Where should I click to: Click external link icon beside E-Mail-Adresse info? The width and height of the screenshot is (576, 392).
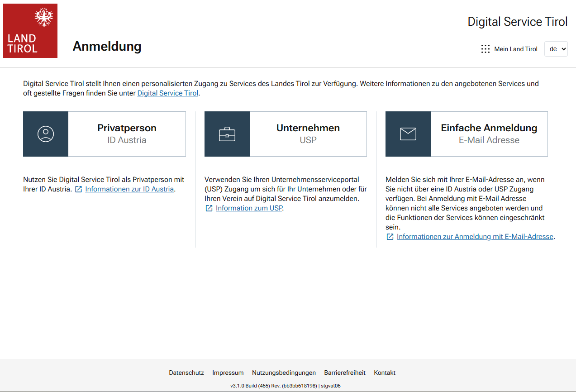click(x=390, y=237)
